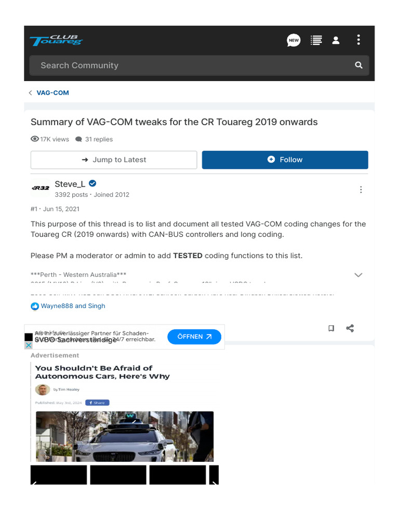Open the NEW posts speech bubble icon
Viewport: 399px width, 532px height.
click(294, 41)
